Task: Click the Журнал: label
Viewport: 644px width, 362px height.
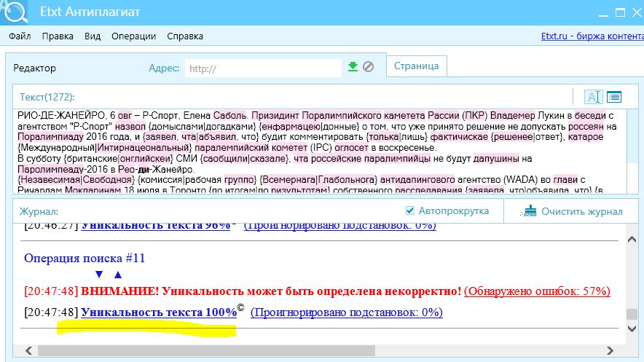Action: (x=39, y=212)
